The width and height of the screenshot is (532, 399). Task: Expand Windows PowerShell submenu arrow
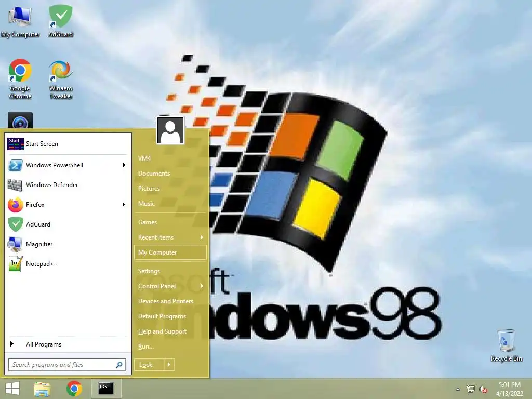coord(124,165)
